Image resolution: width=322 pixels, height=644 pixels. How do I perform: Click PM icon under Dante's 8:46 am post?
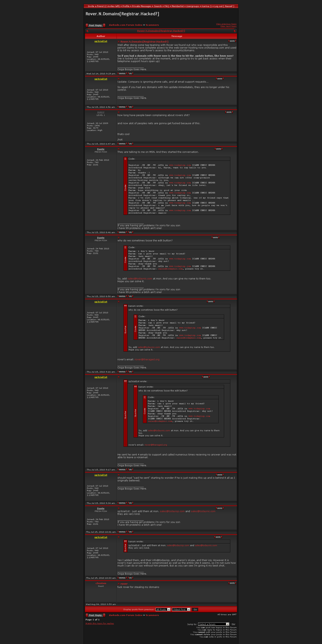(x=130, y=232)
